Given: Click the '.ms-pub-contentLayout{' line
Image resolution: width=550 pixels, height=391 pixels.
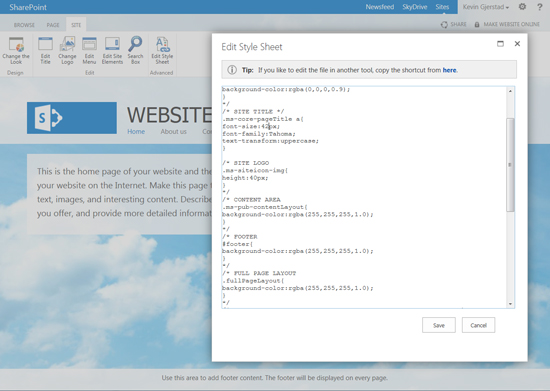Looking at the screenshot, I should pyautogui.click(x=265, y=207).
